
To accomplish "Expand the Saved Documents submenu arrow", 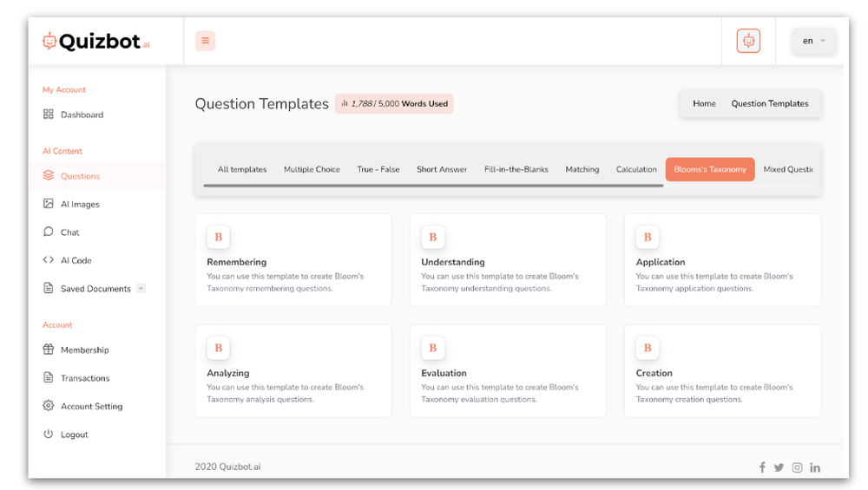I will tap(141, 288).
